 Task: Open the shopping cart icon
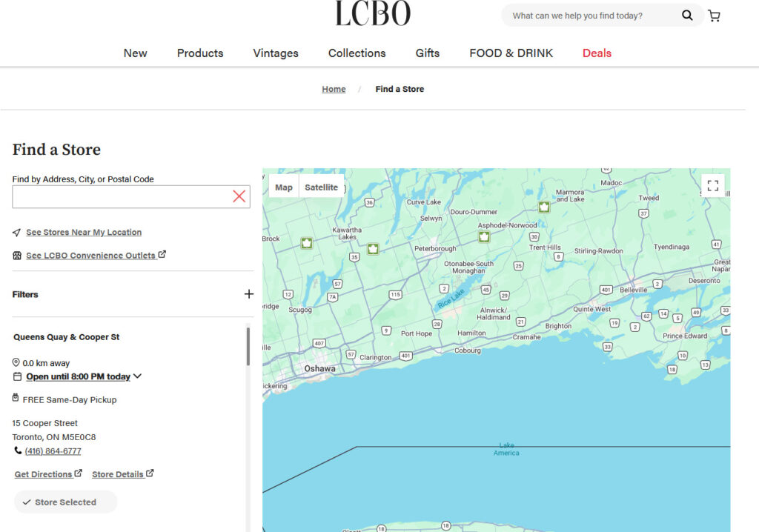(714, 16)
